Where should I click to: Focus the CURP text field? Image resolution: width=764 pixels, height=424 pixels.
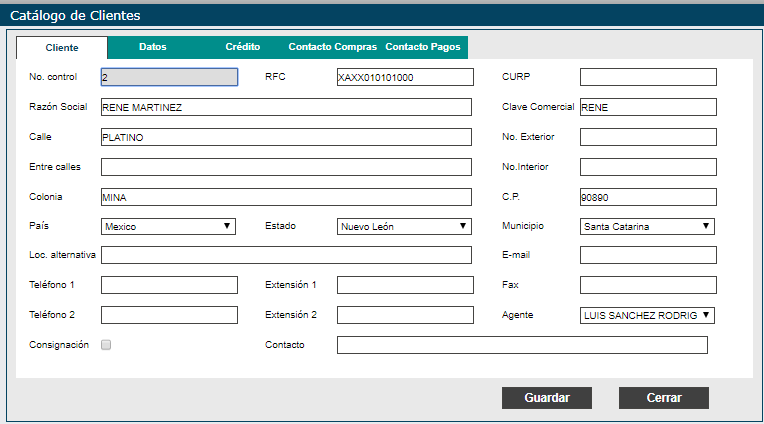(648, 77)
